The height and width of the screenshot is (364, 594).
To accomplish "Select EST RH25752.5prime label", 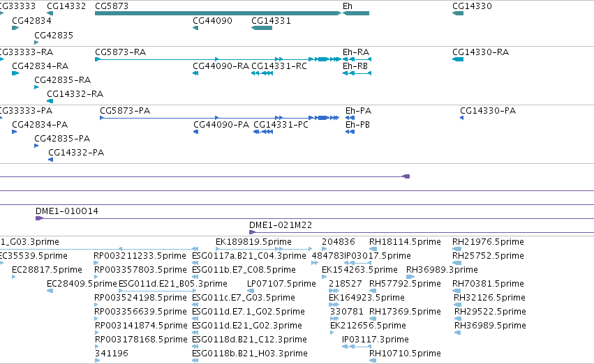I will point(489,256).
